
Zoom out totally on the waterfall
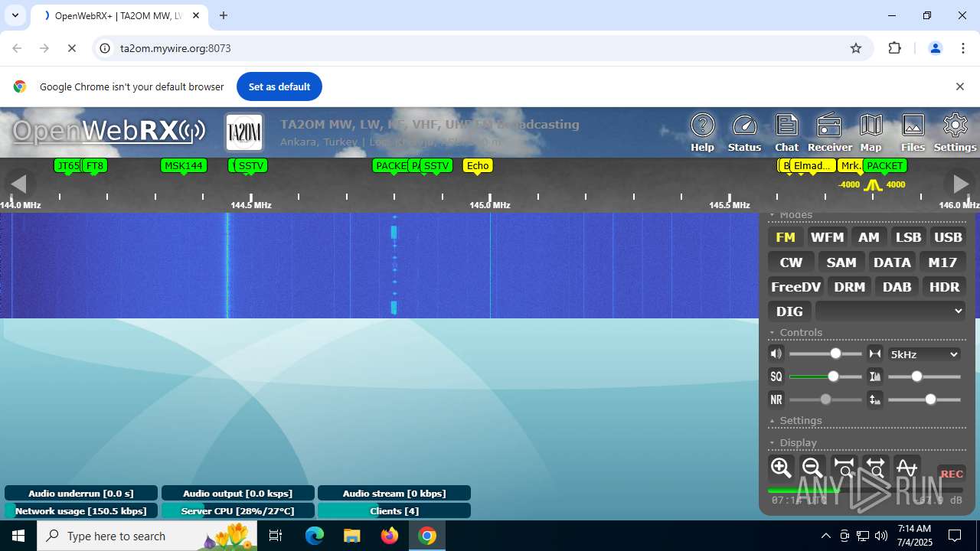click(875, 468)
